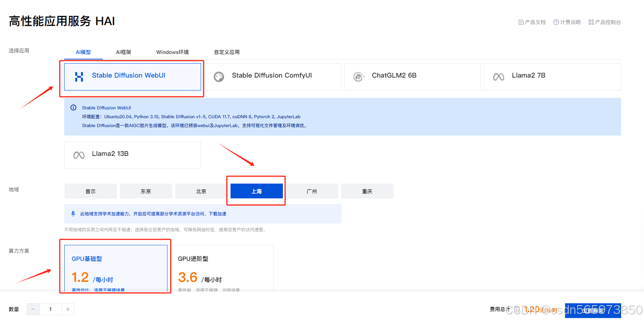Image resolution: width=644 pixels, height=321 pixels.
Task: Click the 此地域支持学术加速能力 notice text
Action: click(x=153, y=214)
